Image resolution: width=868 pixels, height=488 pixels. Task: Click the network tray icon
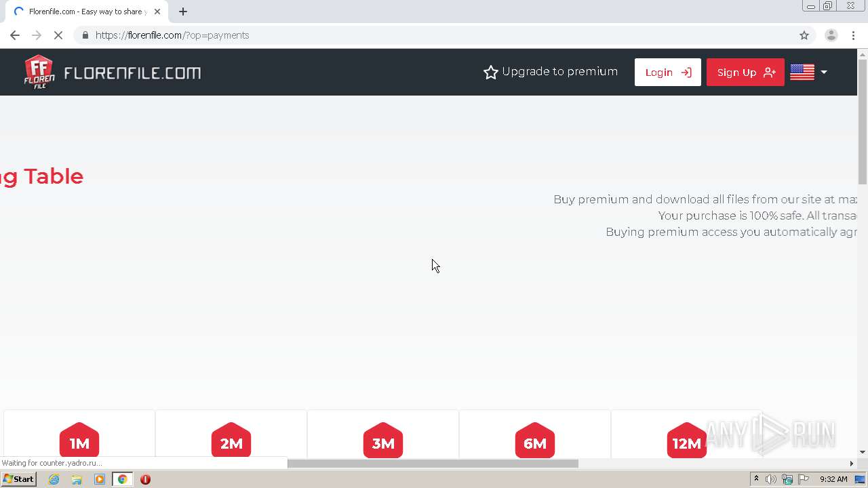pyautogui.click(x=787, y=479)
